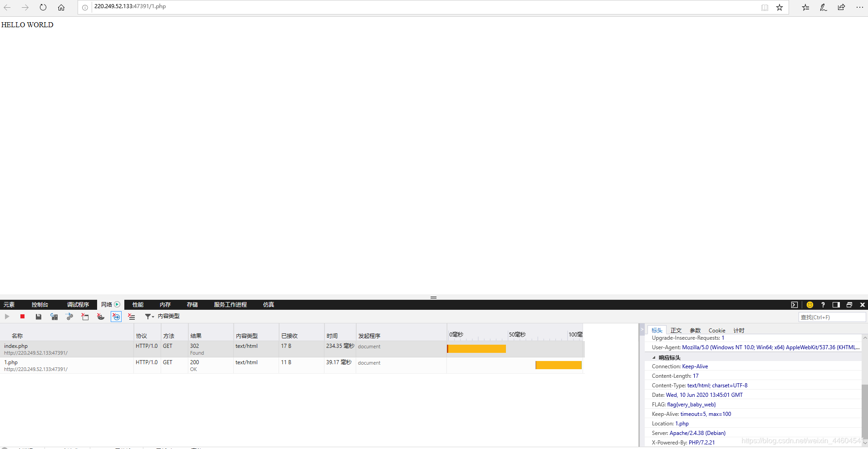Clear session entries list icon
This screenshot has width=868, height=449.
(x=132, y=317)
